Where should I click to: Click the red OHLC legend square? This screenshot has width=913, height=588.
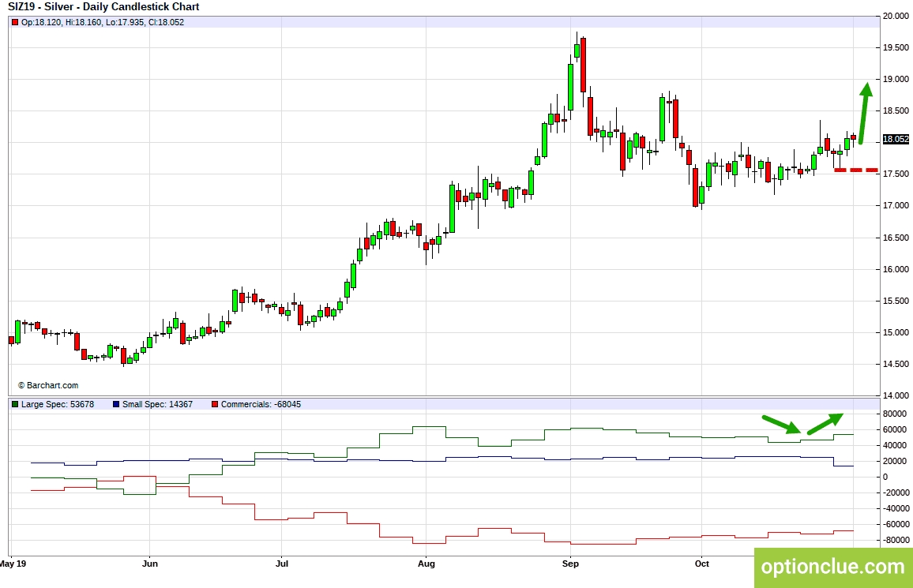15,22
